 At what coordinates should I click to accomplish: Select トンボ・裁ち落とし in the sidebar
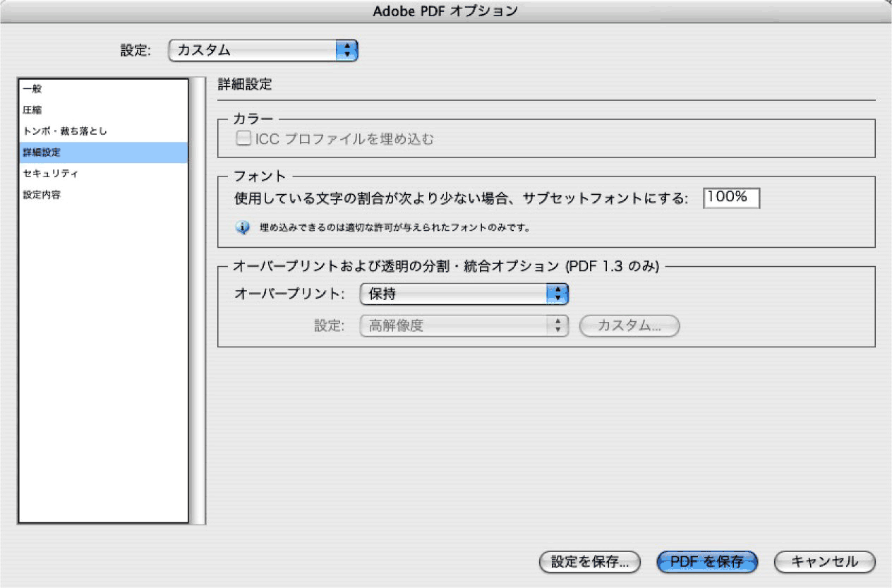click(106, 131)
